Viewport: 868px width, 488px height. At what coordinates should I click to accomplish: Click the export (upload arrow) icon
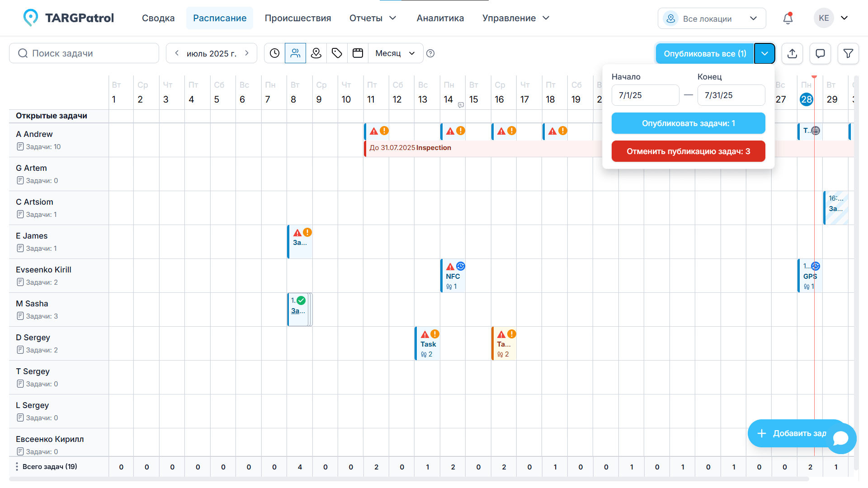tap(792, 53)
